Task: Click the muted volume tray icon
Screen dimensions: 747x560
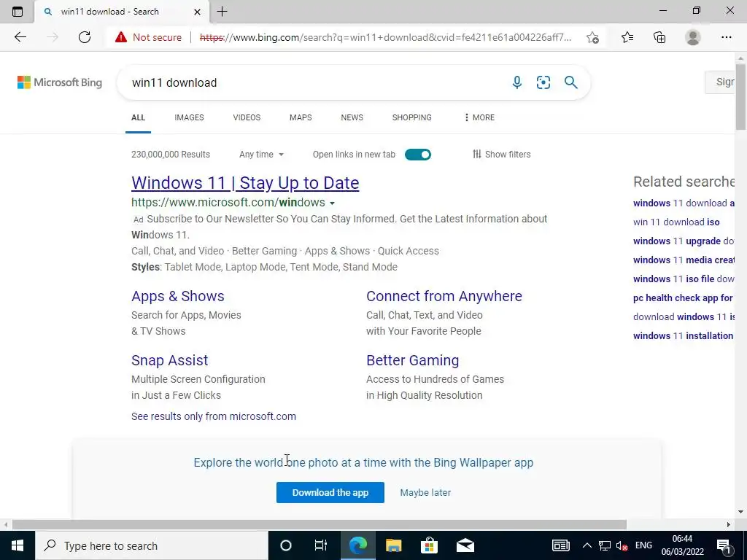Action: click(x=622, y=545)
